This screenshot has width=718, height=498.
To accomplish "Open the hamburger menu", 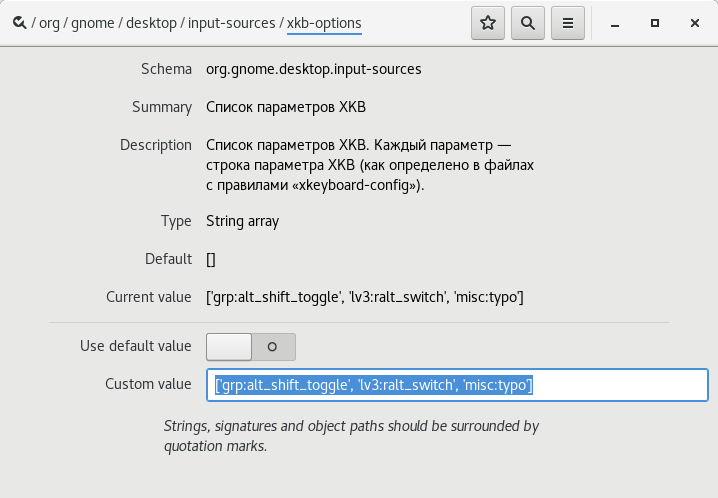I will point(568,23).
